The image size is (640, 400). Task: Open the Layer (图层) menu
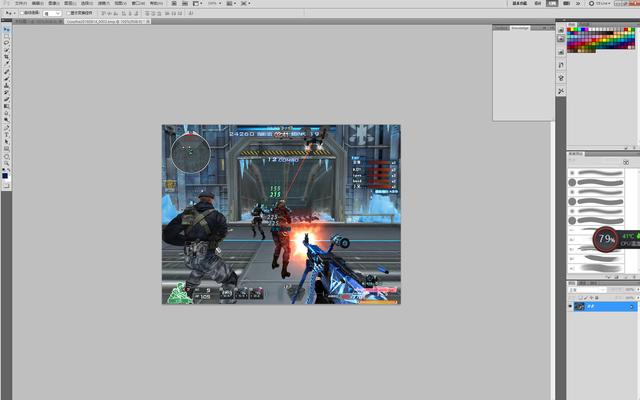tap(70, 3)
